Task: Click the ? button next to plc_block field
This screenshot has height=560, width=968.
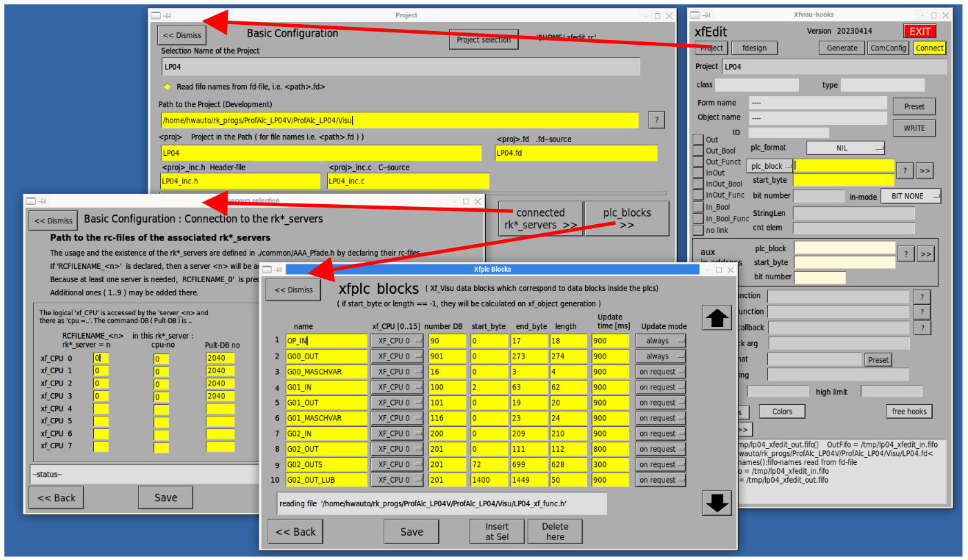Action: tap(905, 170)
